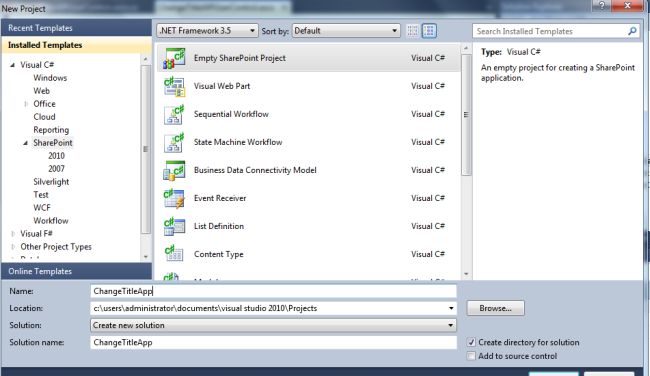The image size is (650, 376).
Task: Select the Web tree item
Action: pyautogui.click(x=41, y=91)
